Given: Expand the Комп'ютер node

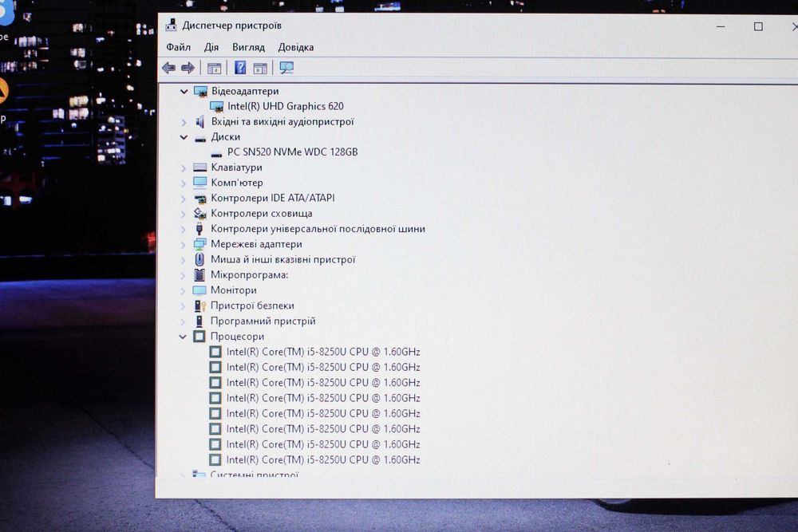Looking at the screenshot, I should (184, 183).
